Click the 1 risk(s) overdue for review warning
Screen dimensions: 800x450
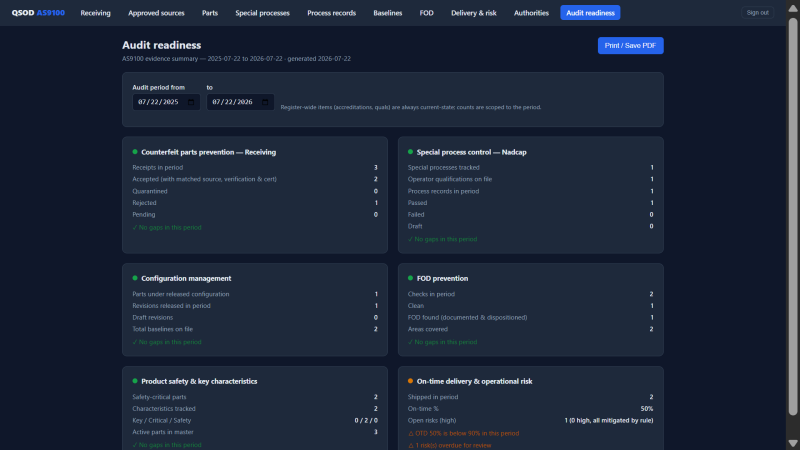point(449,445)
